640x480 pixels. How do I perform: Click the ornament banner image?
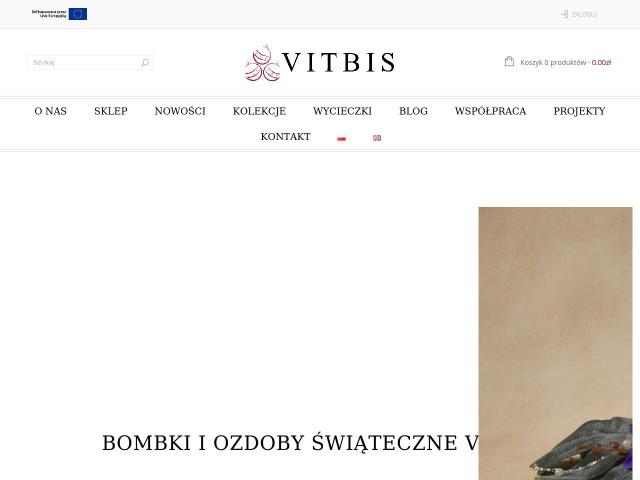(556, 343)
